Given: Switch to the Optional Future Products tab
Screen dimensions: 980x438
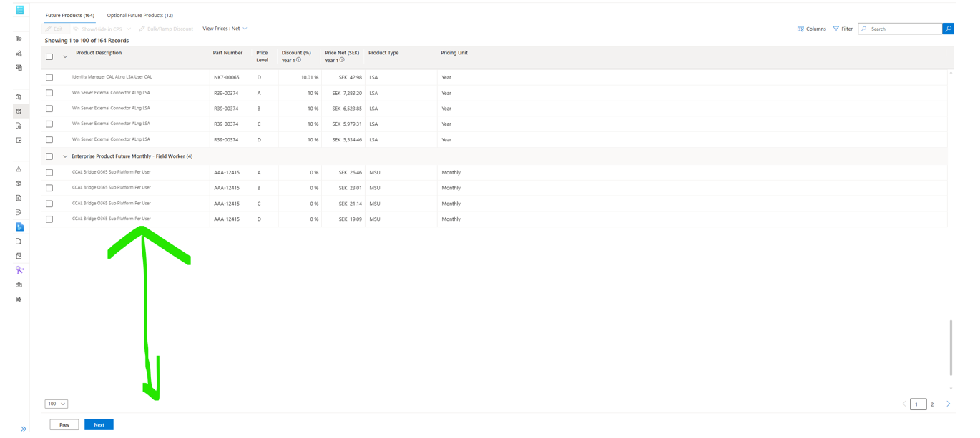Looking at the screenshot, I should [139, 15].
